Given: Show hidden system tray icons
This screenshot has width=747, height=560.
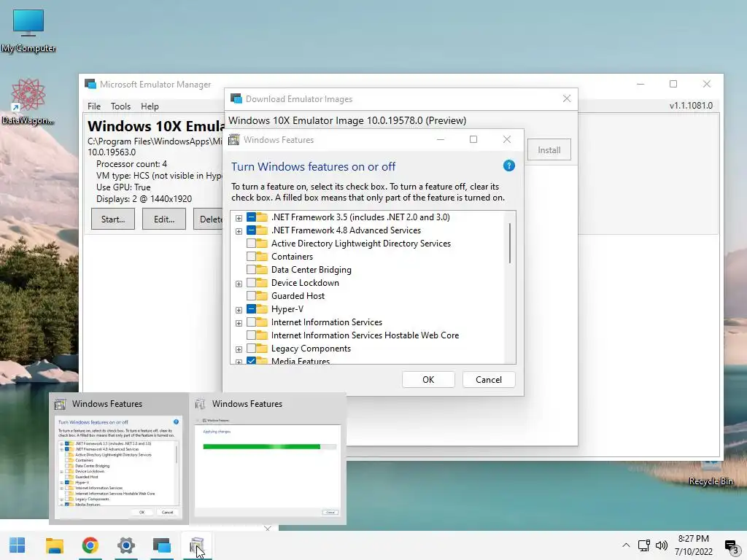Looking at the screenshot, I should [x=626, y=545].
